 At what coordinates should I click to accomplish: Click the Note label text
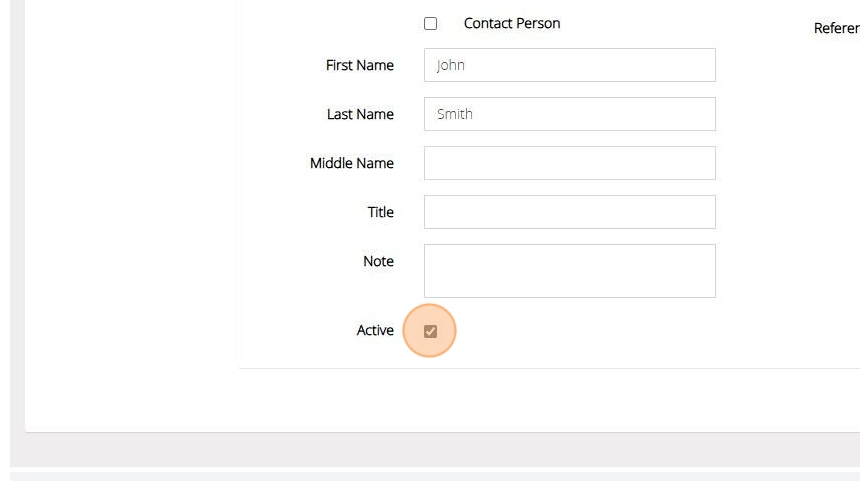coord(378,261)
